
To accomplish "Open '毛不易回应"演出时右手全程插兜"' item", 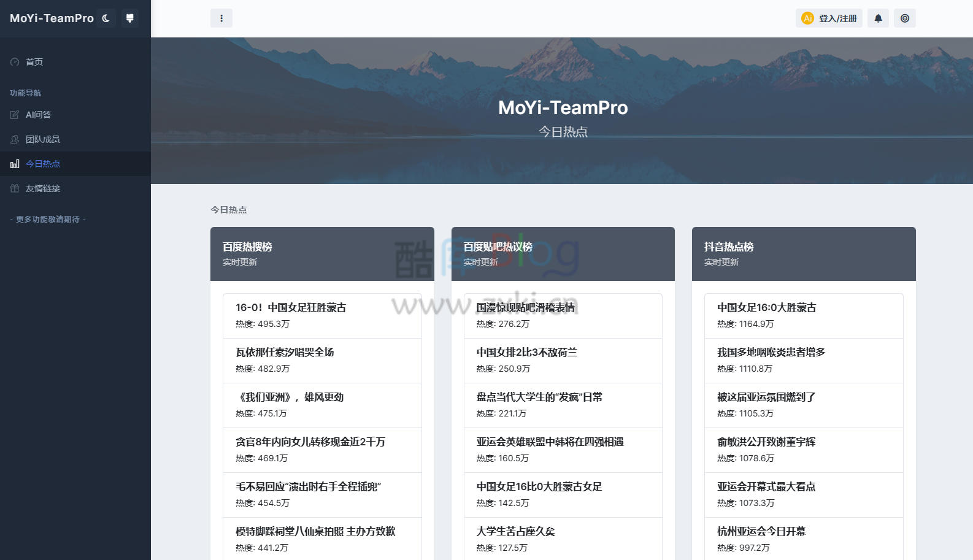I will coord(322,495).
